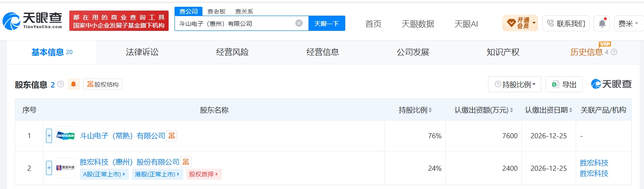This screenshot has width=644, height=189.
Task: Switch to the 知识产权 tab
Action: pyautogui.click(x=503, y=52)
